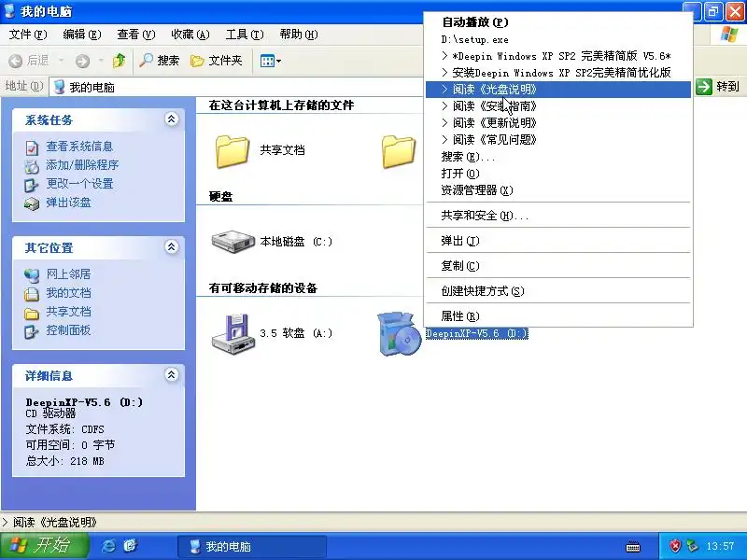The height and width of the screenshot is (560, 747).
Task: Click 查看系统信息 link
Action: coord(79,147)
